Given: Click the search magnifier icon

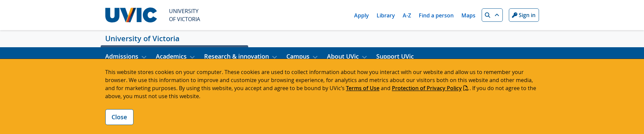Looking at the screenshot, I should [487, 15].
